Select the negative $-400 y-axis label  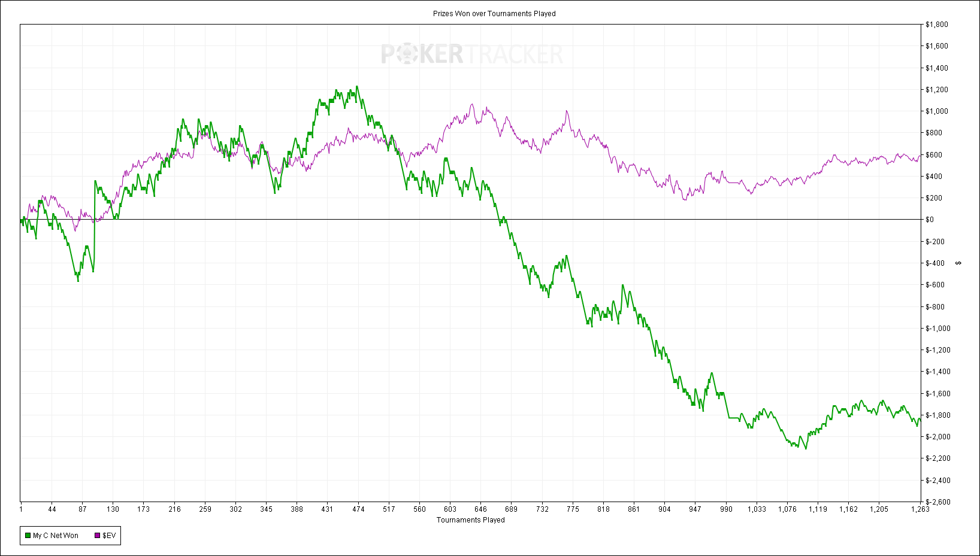[936, 263]
